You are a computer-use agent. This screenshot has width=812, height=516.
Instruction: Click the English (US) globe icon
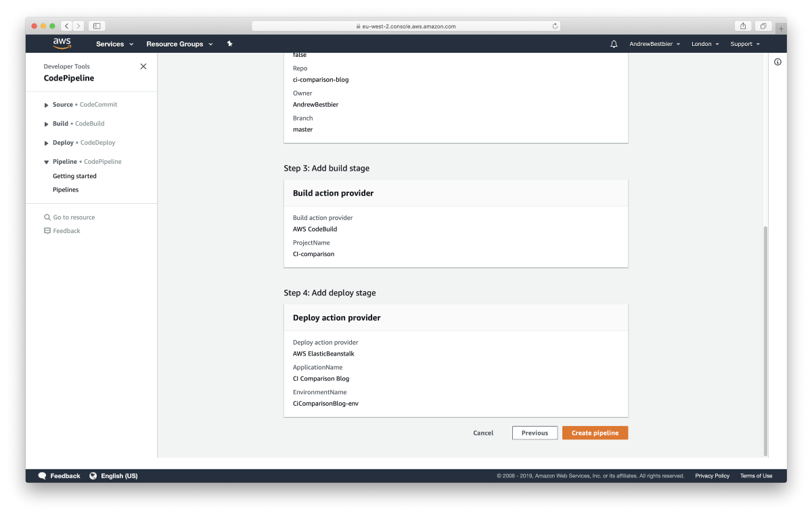93,476
